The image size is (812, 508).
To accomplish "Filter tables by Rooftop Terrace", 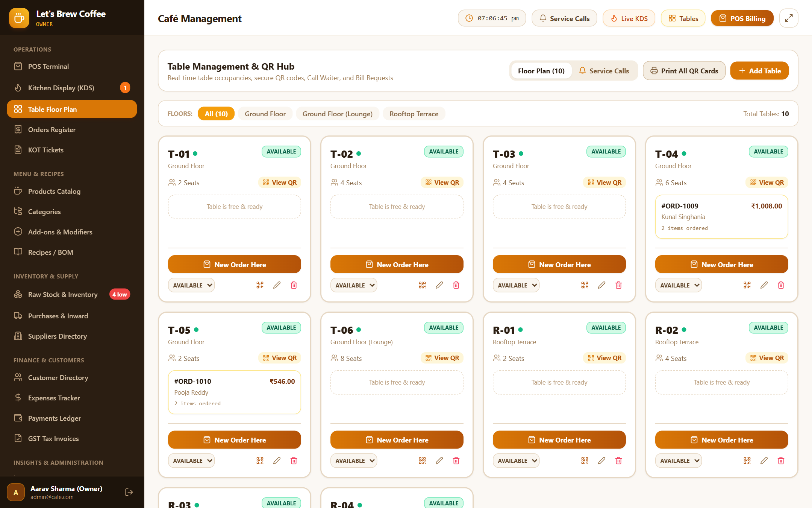I will coord(414,114).
